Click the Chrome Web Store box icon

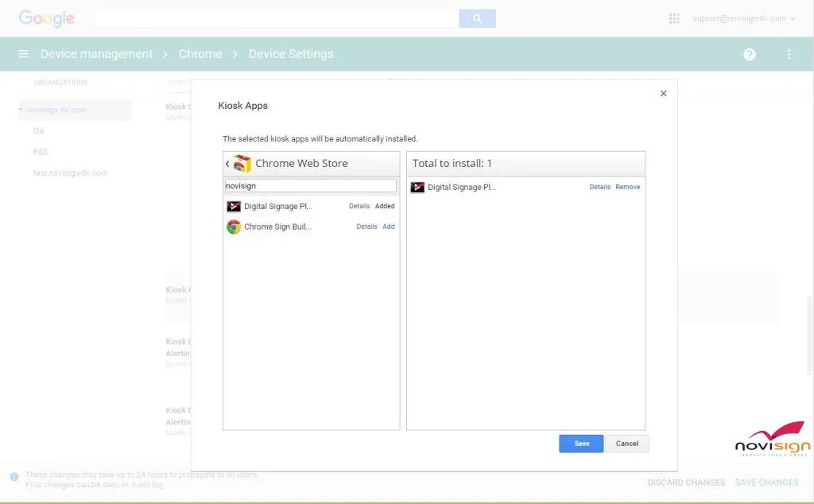click(x=242, y=163)
